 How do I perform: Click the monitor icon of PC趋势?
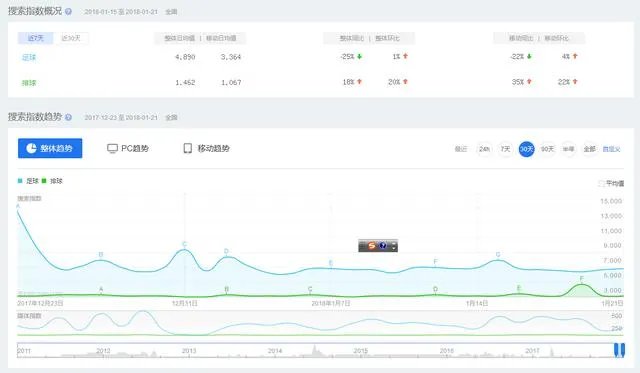pos(112,149)
